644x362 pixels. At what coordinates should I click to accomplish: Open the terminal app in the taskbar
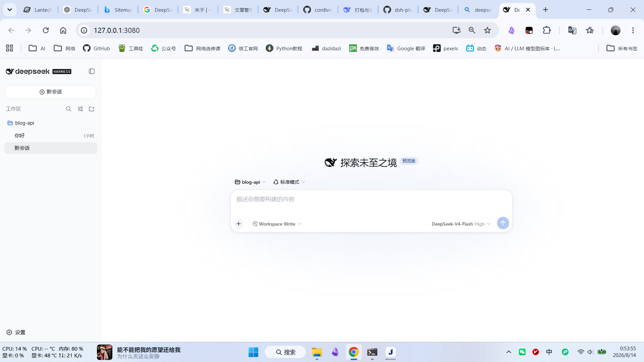point(372,352)
